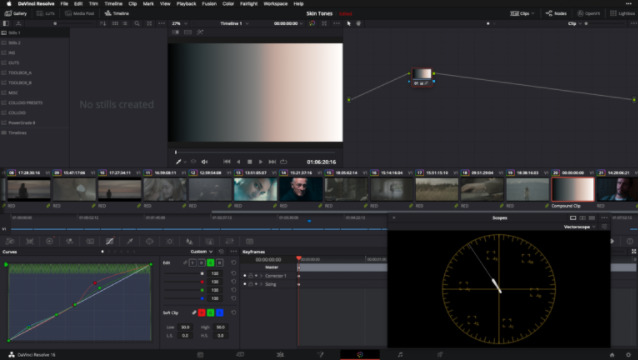Open the Timeline 1 selector dropdown

234,24
